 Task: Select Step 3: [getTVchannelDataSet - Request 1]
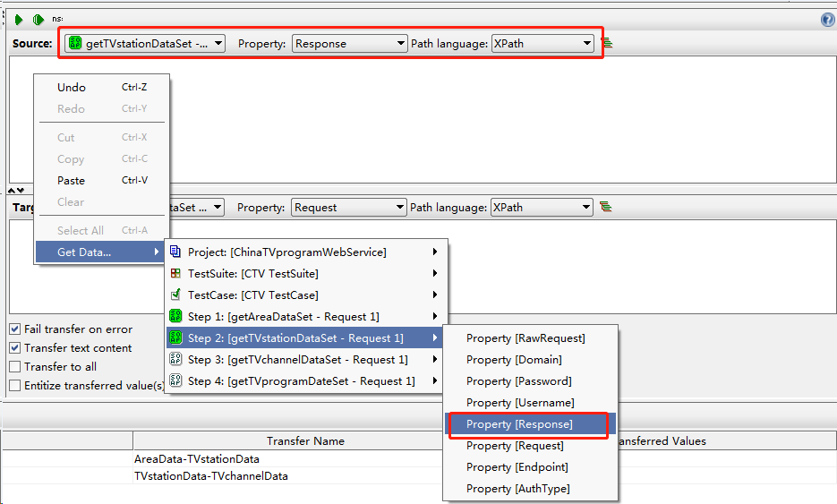pyautogui.click(x=304, y=359)
